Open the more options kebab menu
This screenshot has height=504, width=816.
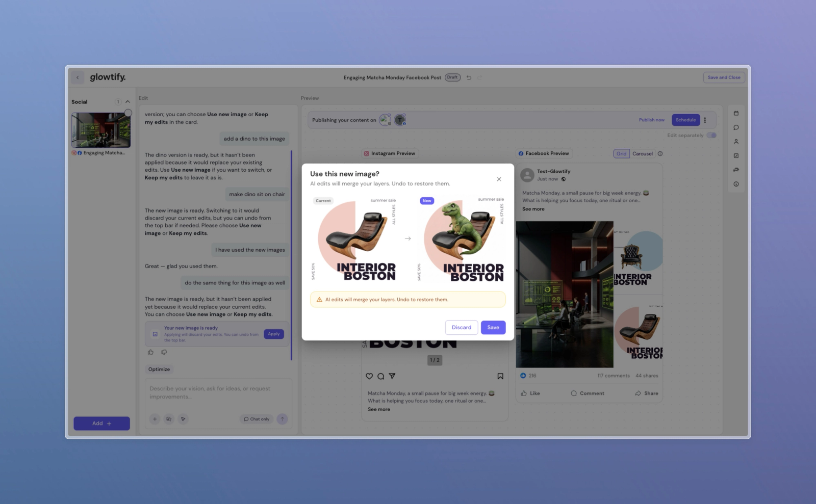[705, 120]
